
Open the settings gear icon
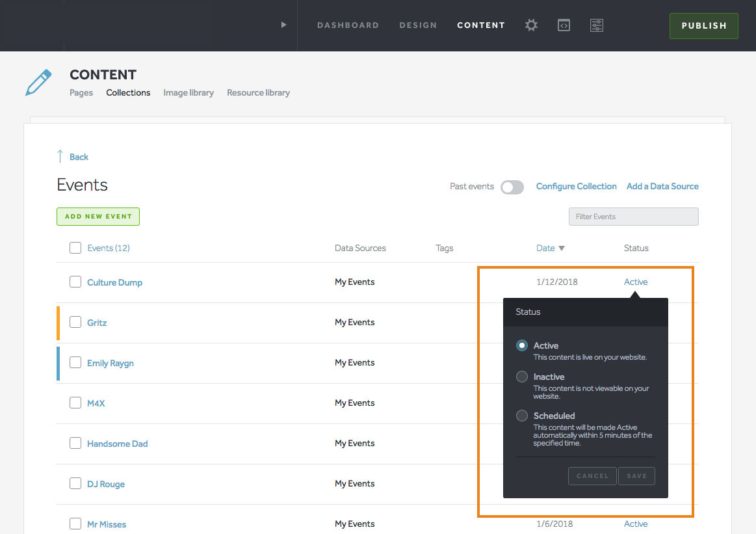pyautogui.click(x=531, y=25)
